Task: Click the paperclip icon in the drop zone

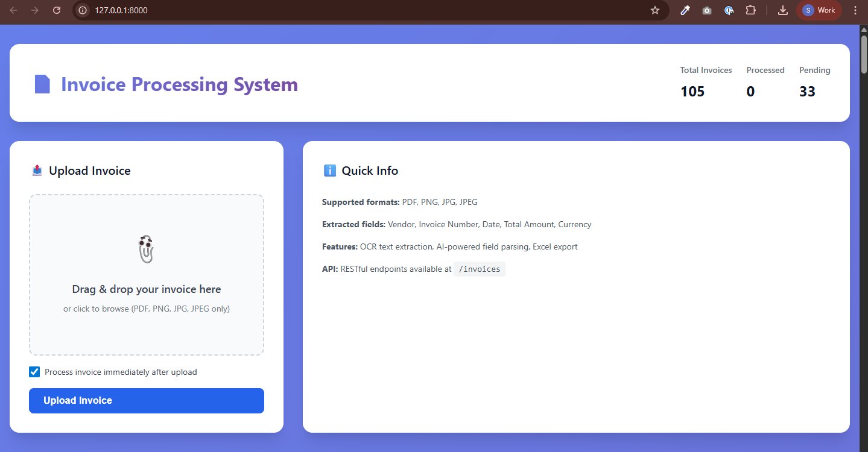Action: 146,249
